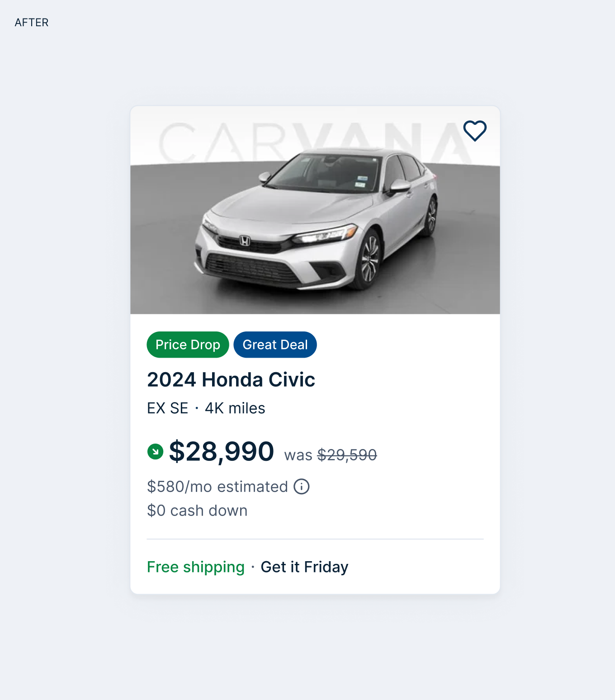Click the car's front wheel in the photo
This screenshot has height=700, width=615.
[370, 260]
